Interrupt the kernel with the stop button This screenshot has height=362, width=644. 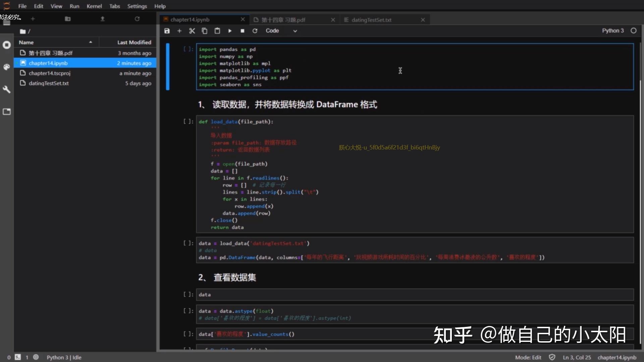(x=242, y=31)
